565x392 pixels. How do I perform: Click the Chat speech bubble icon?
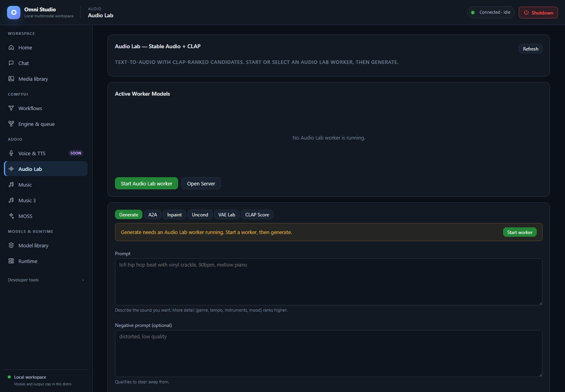[x=11, y=63]
